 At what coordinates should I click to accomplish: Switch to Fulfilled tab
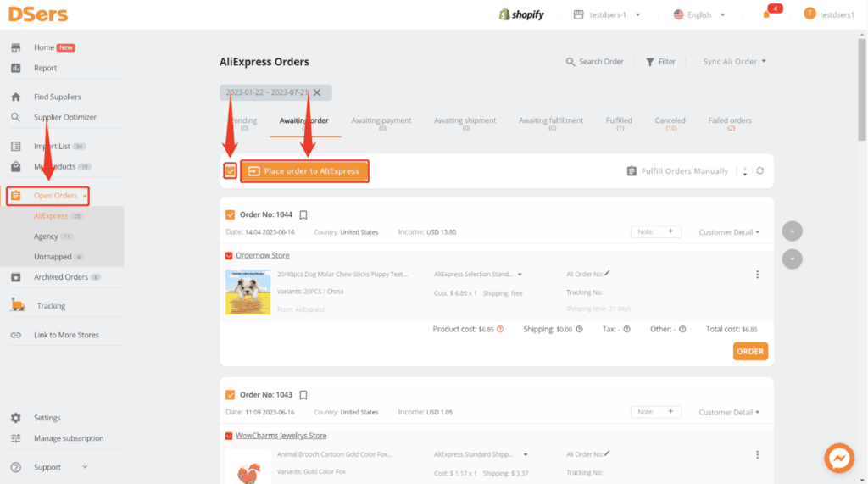619,124
